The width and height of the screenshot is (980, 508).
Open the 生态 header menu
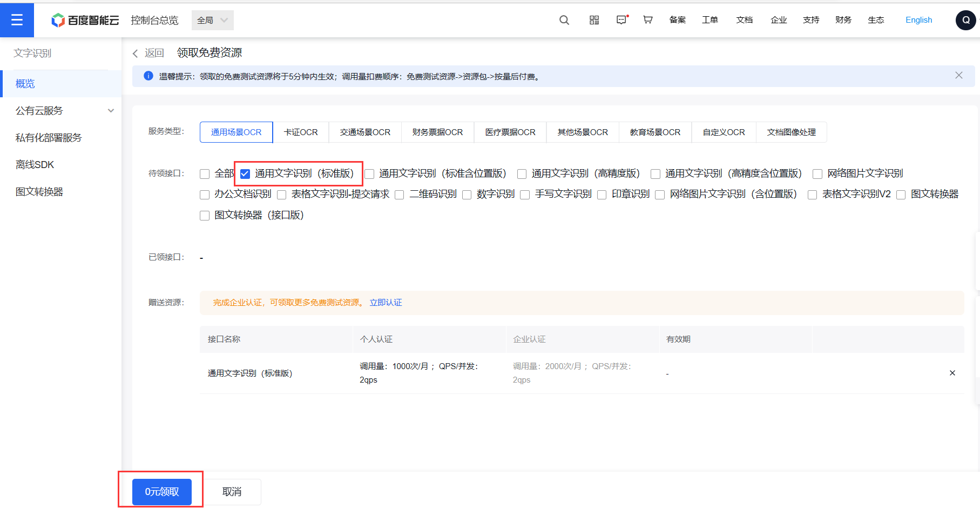pyautogui.click(x=876, y=20)
